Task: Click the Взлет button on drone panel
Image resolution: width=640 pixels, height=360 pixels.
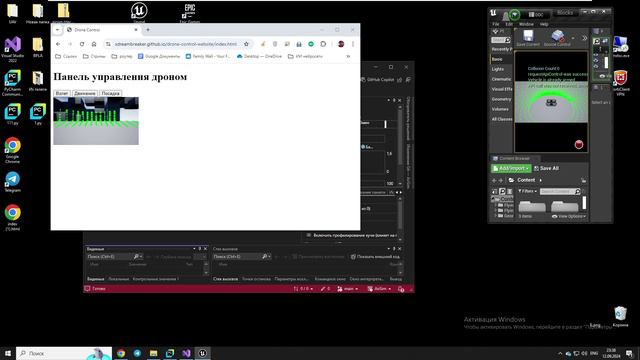Action: (62, 93)
